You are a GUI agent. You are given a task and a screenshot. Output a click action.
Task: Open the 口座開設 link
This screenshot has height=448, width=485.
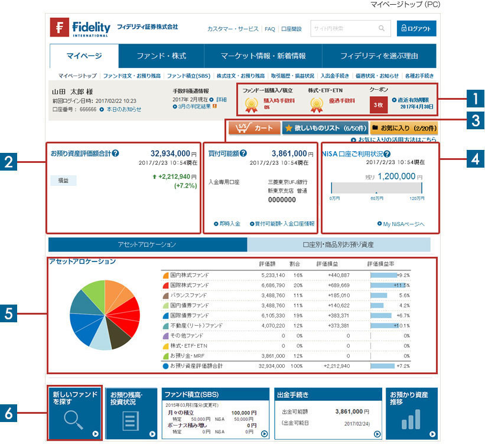291,29
